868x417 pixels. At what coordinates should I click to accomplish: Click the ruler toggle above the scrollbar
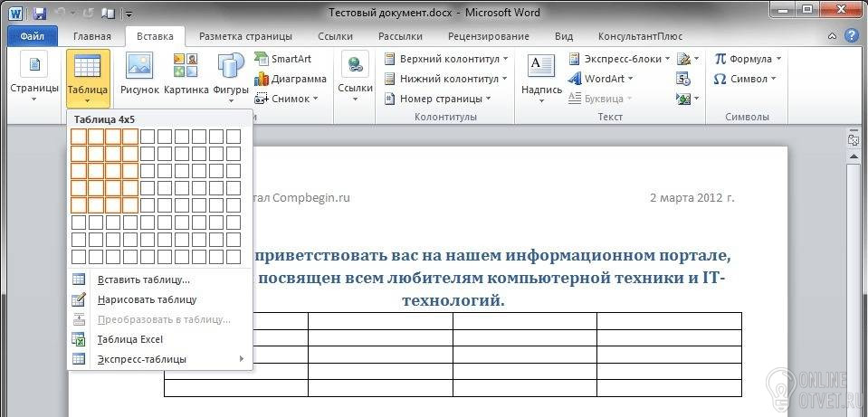pos(853,140)
